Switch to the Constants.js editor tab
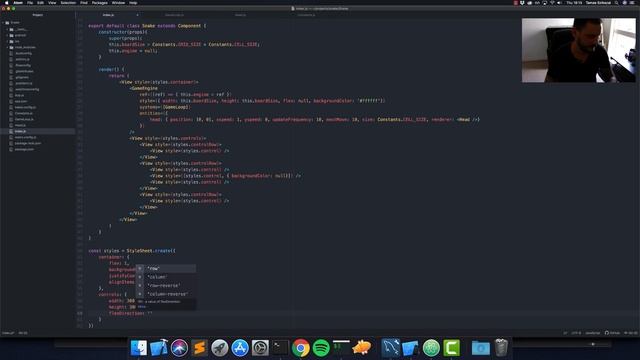640x360 pixels. [306, 15]
